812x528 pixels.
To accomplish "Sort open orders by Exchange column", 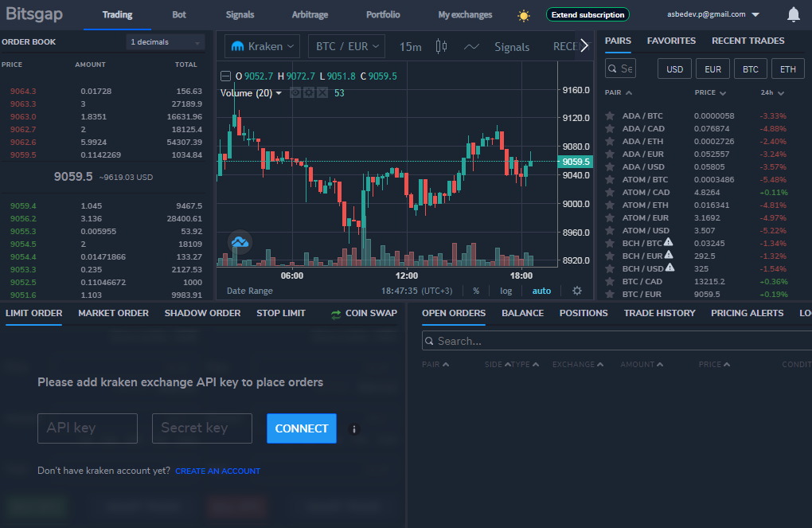I will (577, 364).
